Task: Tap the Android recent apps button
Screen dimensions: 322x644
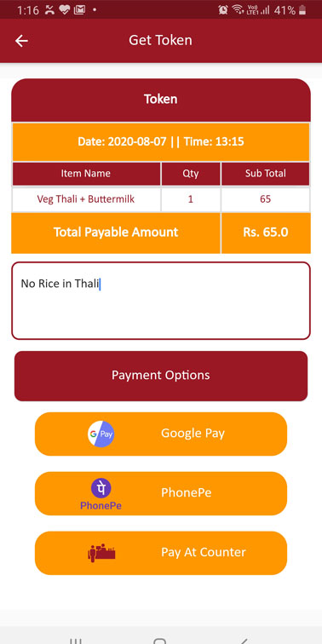Action: (75, 641)
